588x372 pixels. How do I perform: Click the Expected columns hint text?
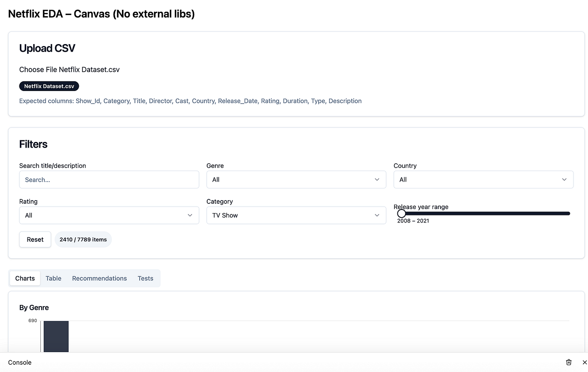coord(190,101)
